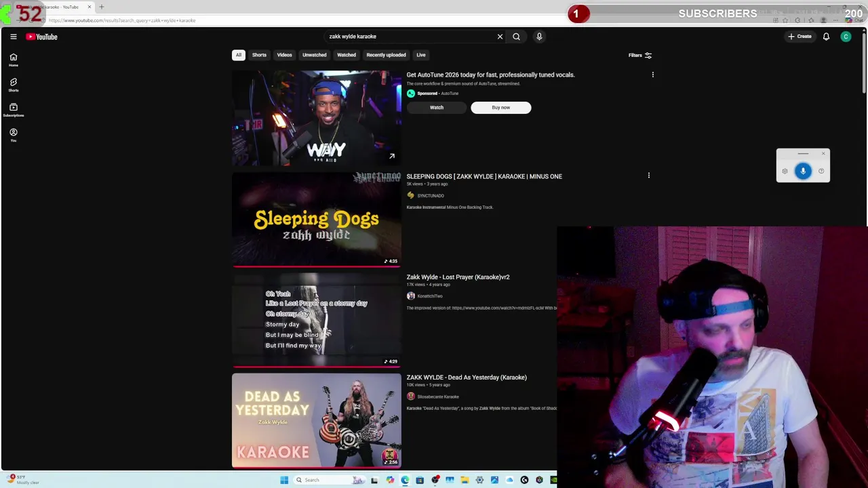Select the Live filter chip
This screenshot has width=868, height=488.
(421, 55)
